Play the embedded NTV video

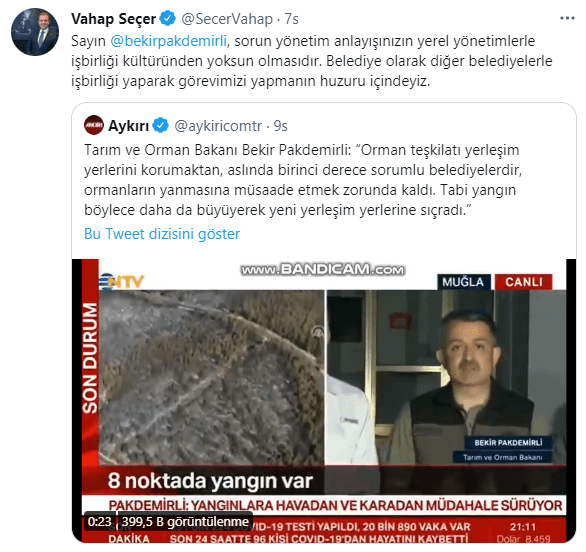tap(324, 401)
